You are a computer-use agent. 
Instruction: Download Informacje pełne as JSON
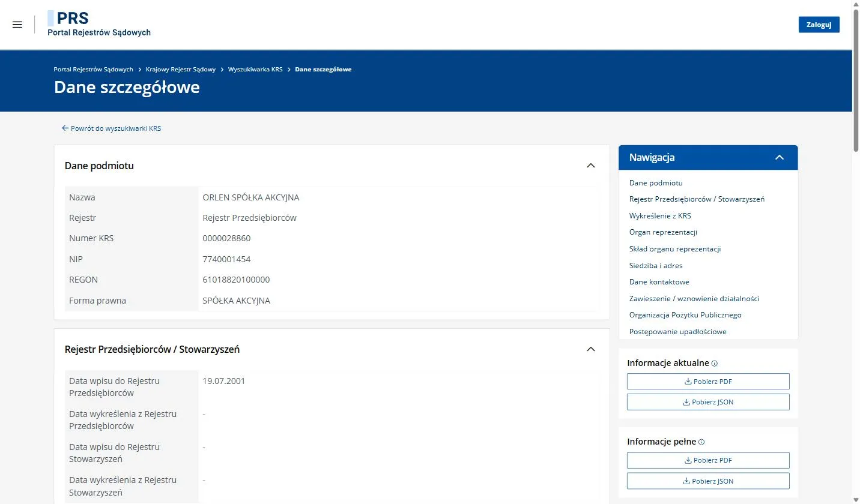point(708,481)
